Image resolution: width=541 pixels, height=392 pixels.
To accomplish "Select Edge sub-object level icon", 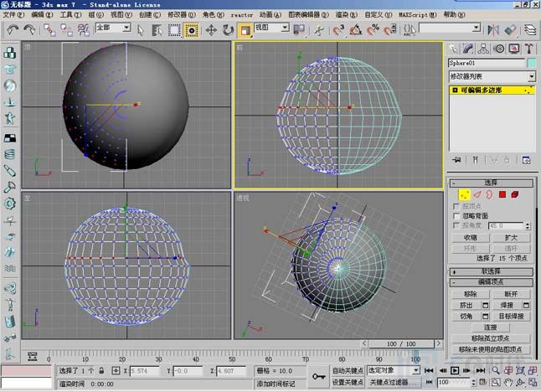I will click(477, 195).
